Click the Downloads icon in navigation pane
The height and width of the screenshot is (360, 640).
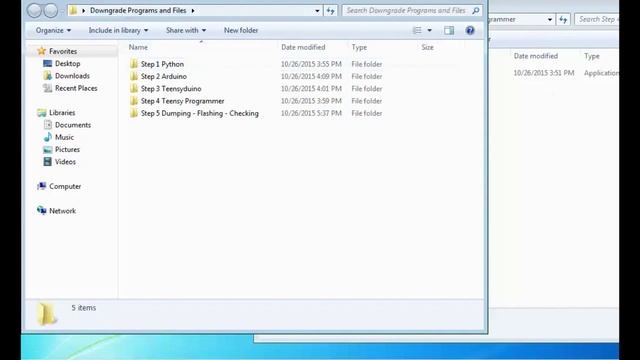pos(48,76)
